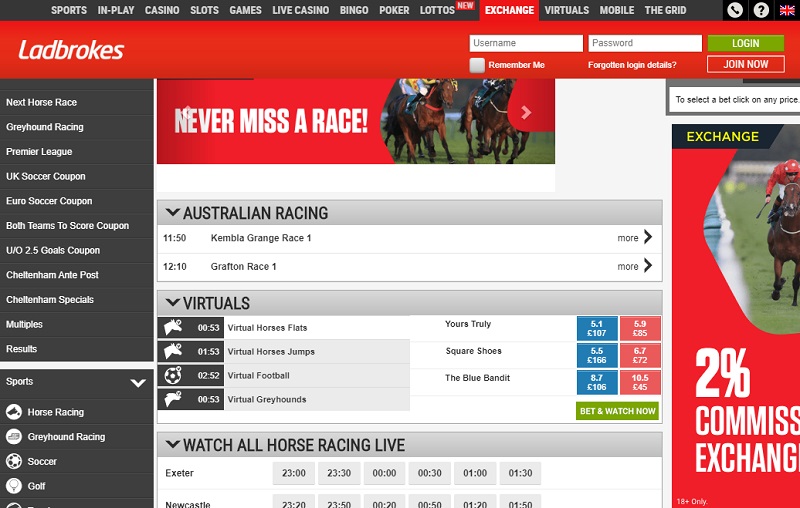Back The Blue Bandit at 8.7
The width and height of the screenshot is (800, 508).
pyautogui.click(x=597, y=382)
